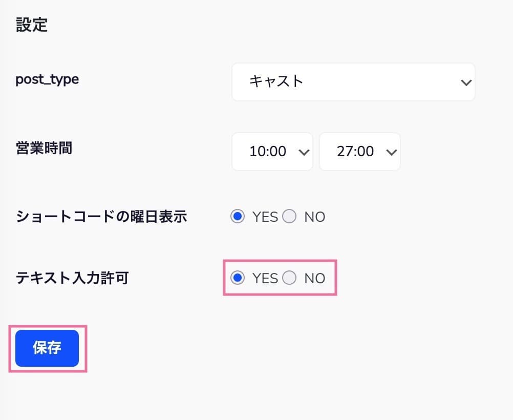
Task: Open the 27:00 closing time dropdown
Action: tap(359, 152)
